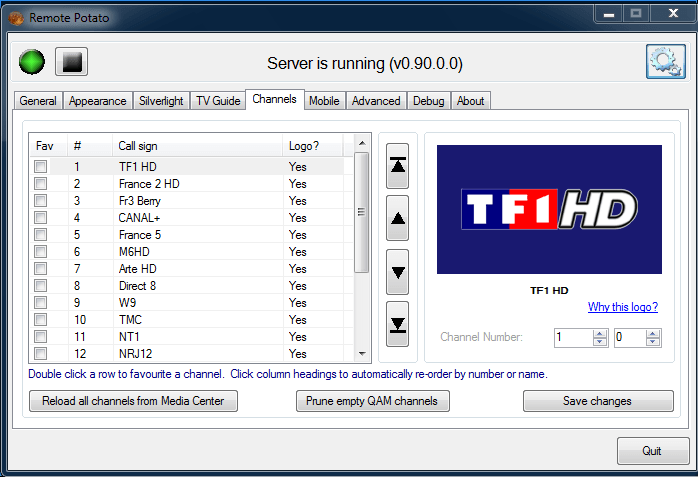Screen dimensions: 698x477
Task: Click the channel list scroll down arrow
Action: pyautogui.click(x=362, y=354)
